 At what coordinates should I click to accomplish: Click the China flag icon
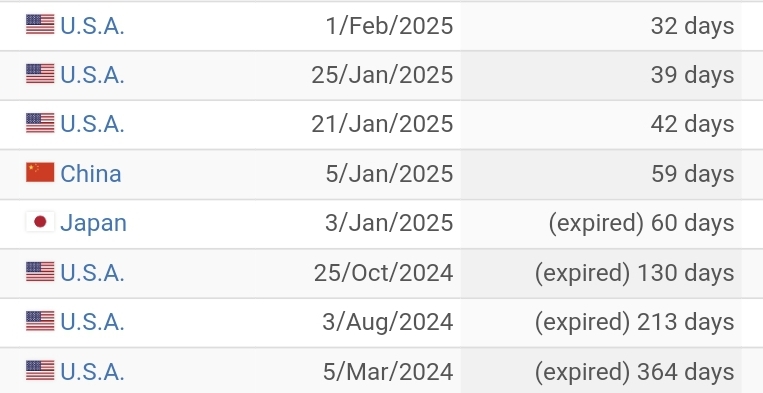[x=40, y=173]
